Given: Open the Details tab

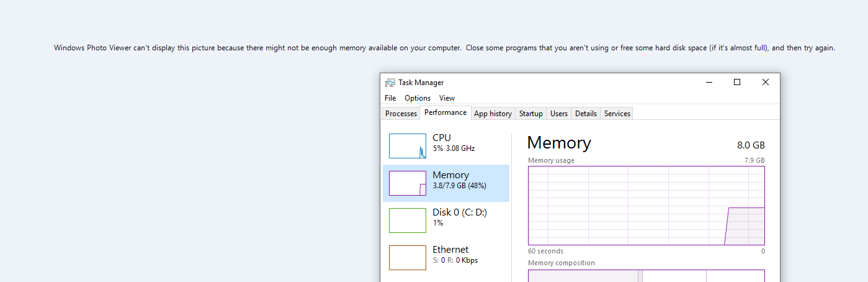Looking at the screenshot, I should click(586, 114).
